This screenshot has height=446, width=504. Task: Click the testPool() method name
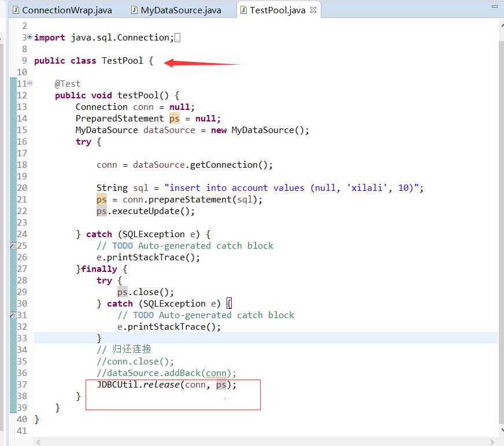coord(143,95)
